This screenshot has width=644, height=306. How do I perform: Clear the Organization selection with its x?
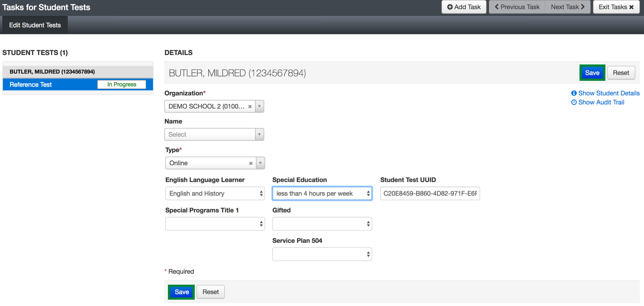pyautogui.click(x=250, y=107)
